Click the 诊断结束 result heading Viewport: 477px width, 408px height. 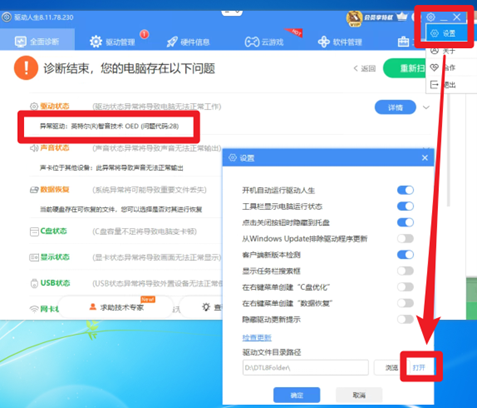point(129,68)
